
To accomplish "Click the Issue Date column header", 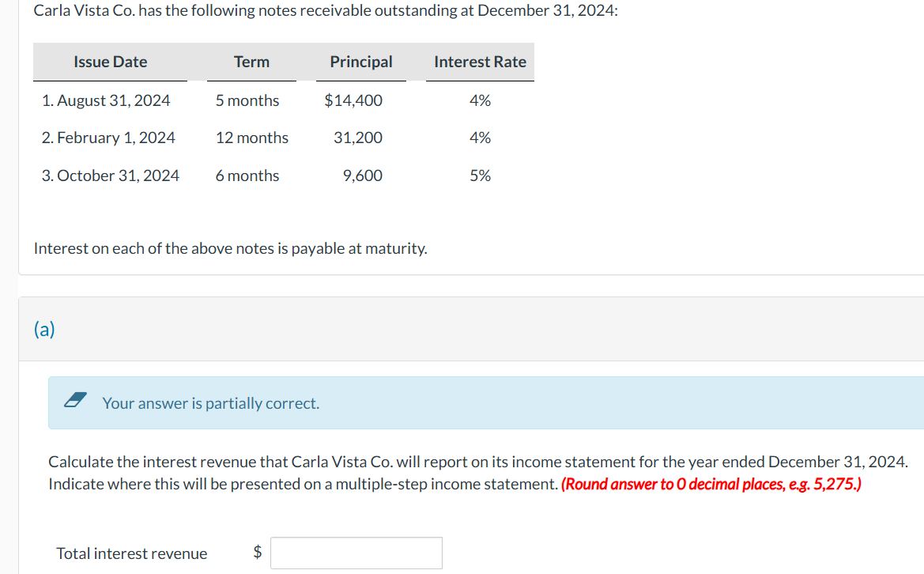I will pos(110,61).
